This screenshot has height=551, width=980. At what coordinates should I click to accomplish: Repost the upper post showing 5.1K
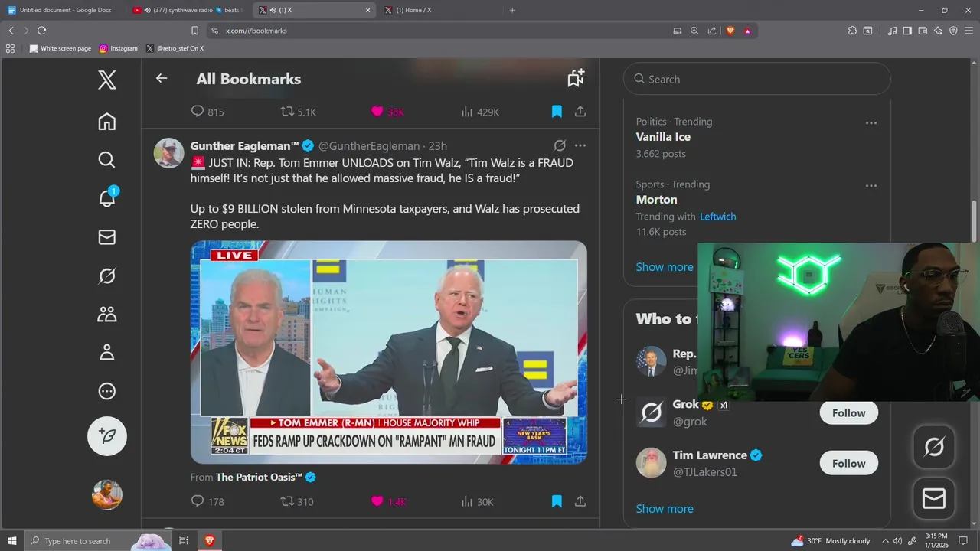coord(298,112)
